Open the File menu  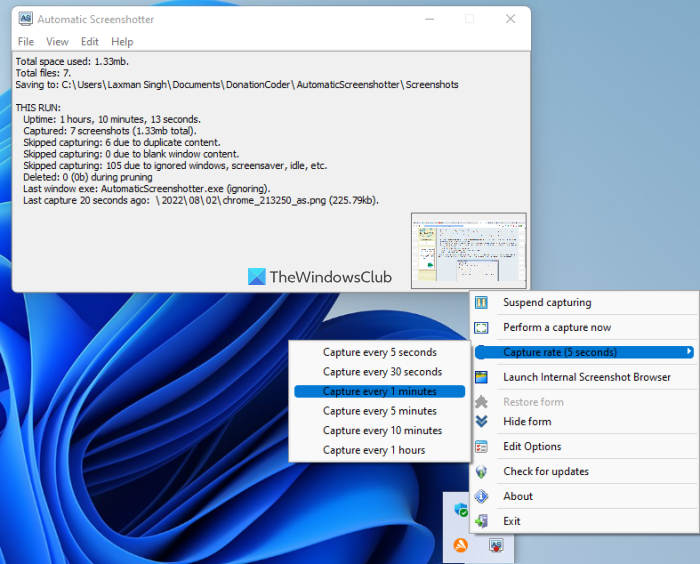pyautogui.click(x=26, y=42)
